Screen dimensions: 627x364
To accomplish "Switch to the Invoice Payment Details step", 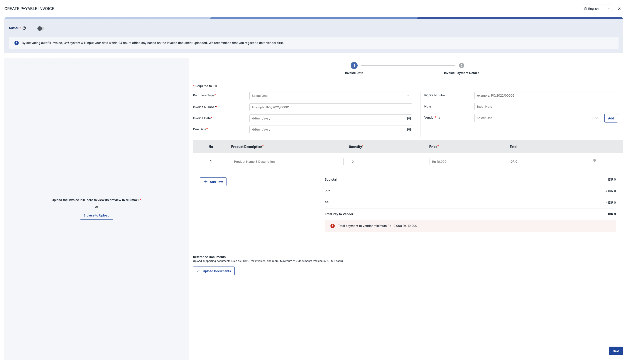I will 461,66.
